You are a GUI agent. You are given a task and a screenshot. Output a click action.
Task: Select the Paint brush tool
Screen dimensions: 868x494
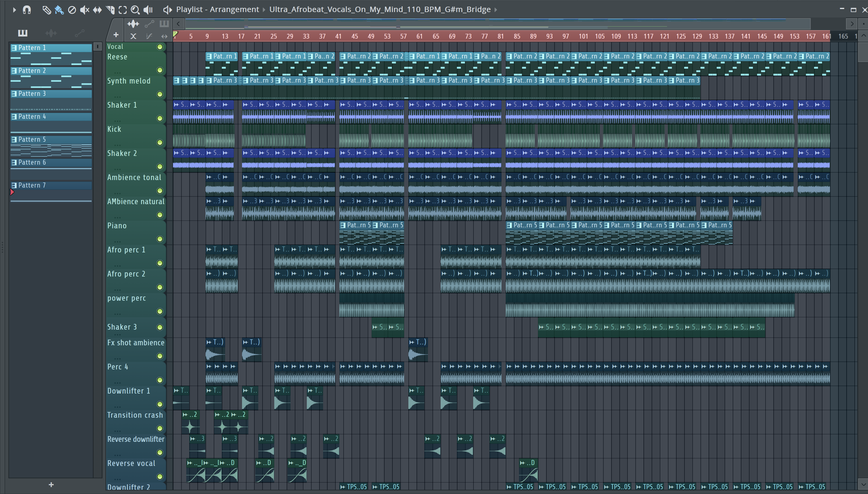(x=59, y=10)
